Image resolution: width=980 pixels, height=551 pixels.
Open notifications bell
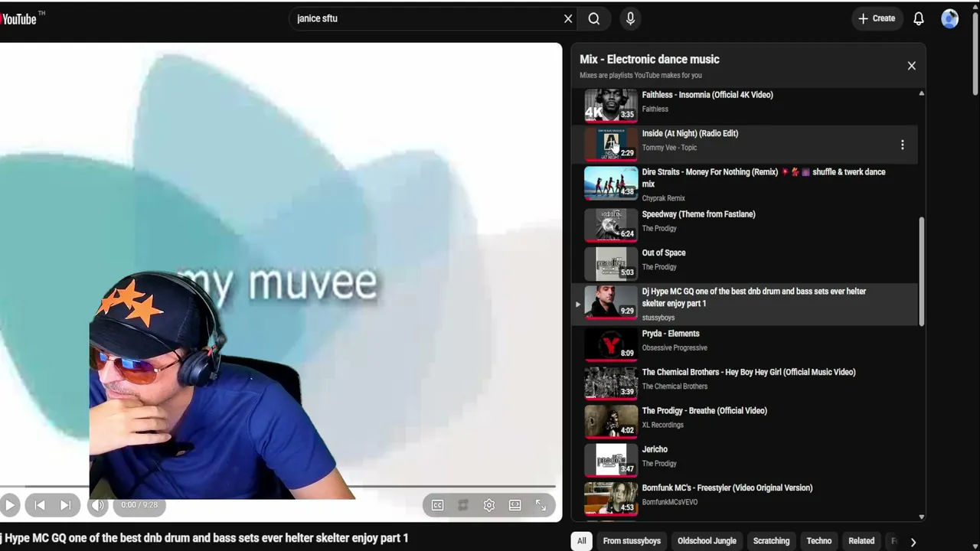[x=919, y=18]
